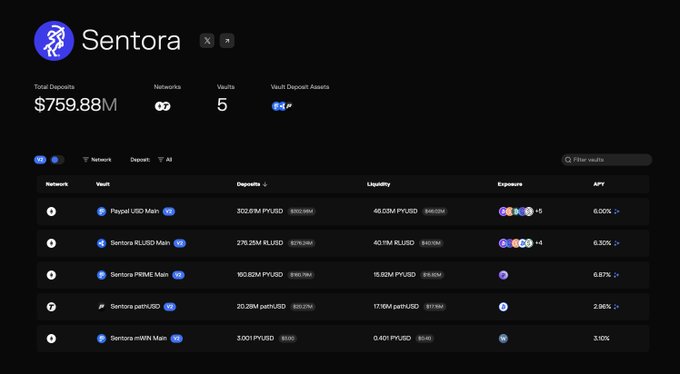Open the Network filter dropdown
This screenshot has width=680, height=374.
97,160
